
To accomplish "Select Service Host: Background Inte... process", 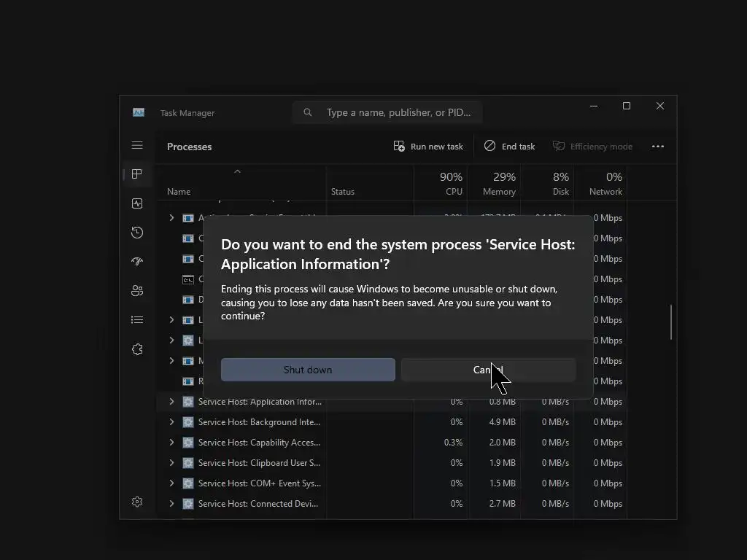I will [259, 422].
